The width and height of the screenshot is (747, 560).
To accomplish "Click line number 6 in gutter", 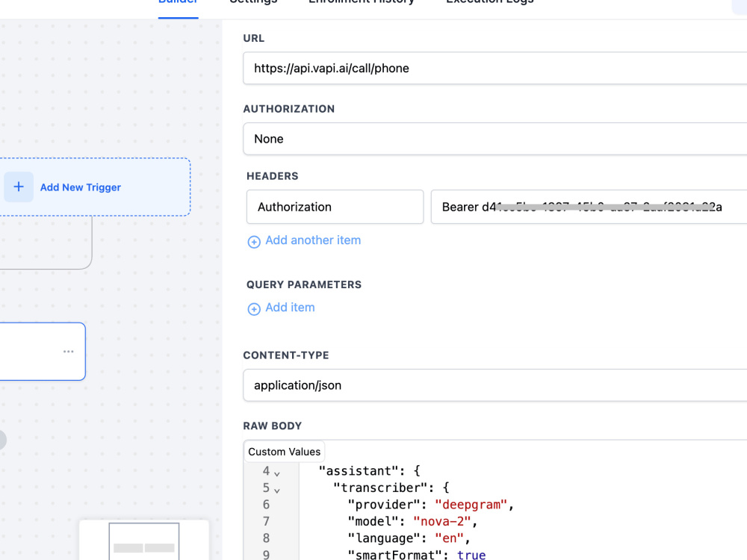I will click(x=267, y=504).
